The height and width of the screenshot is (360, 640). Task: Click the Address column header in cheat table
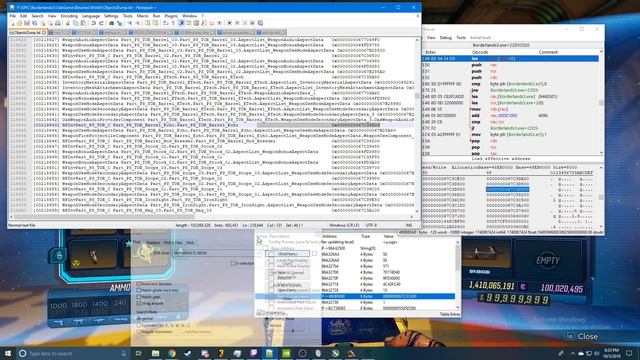330,236
